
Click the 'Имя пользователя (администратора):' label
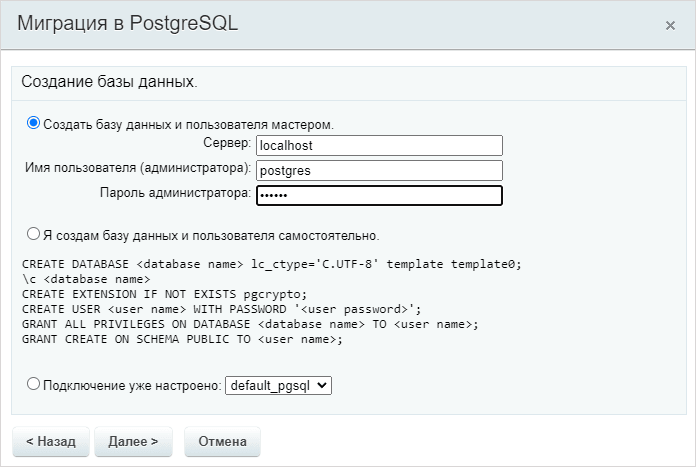tap(138, 168)
